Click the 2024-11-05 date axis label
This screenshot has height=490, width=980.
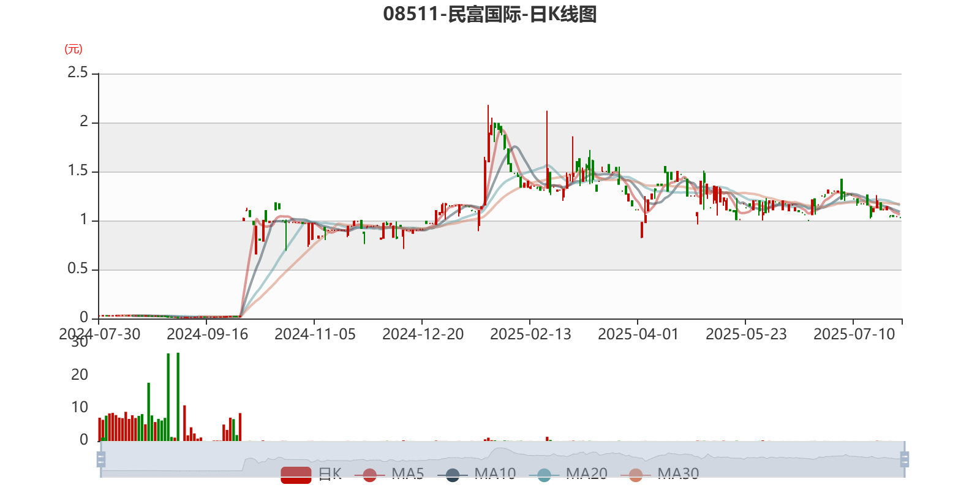point(315,334)
